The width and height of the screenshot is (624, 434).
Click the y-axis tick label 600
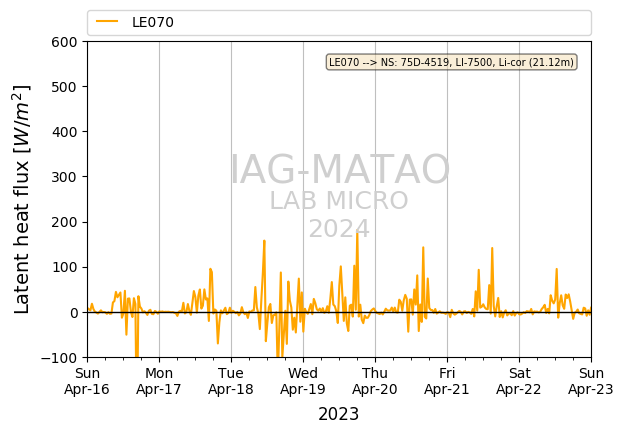(x=64, y=42)
